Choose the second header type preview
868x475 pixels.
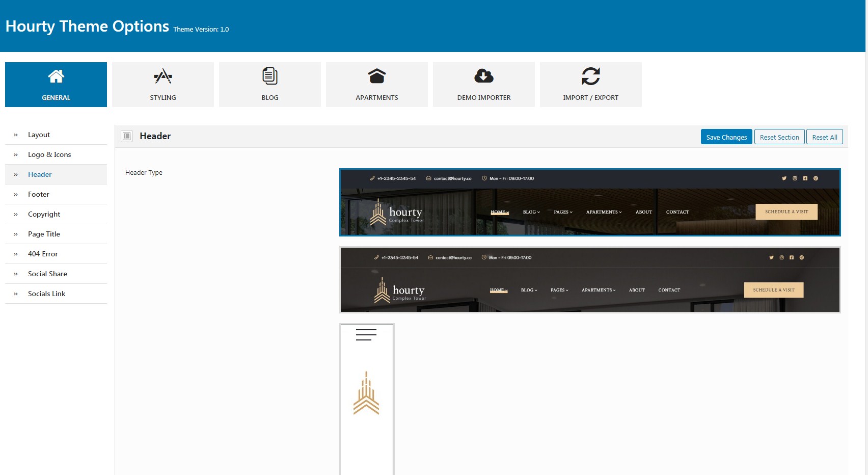point(590,280)
